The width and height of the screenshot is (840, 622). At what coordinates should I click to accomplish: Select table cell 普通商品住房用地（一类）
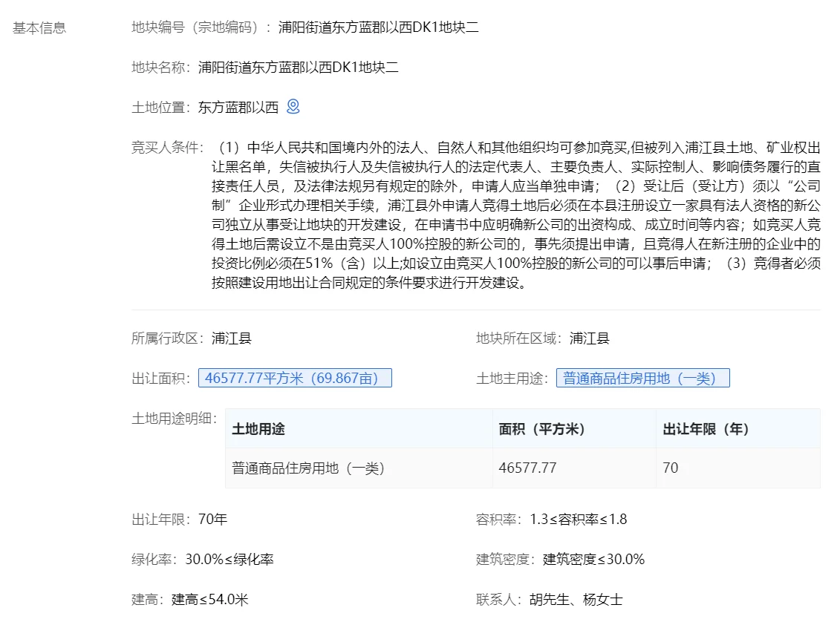coord(359,468)
